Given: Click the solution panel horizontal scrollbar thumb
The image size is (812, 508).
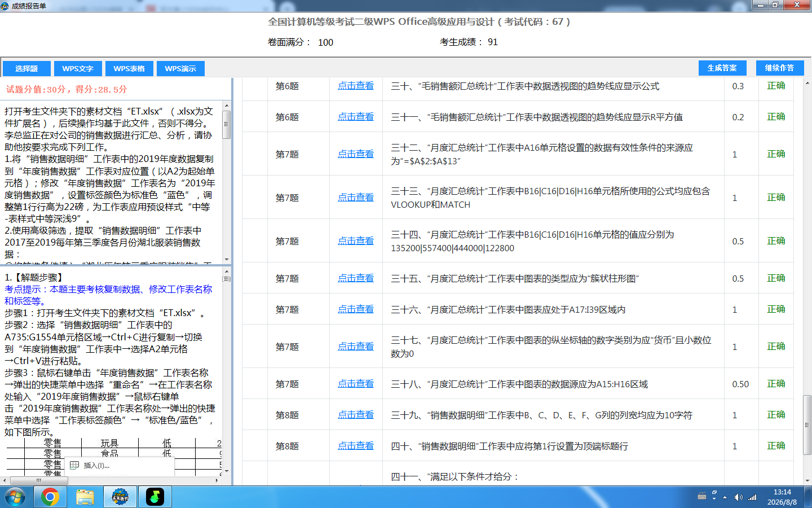Looking at the screenshot, I should point(38,480).
